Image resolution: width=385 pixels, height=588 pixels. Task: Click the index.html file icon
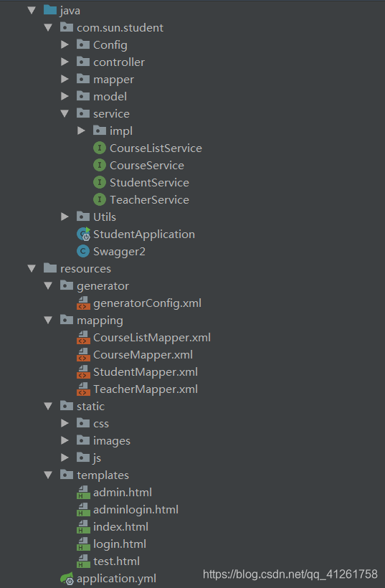pyautogui.click(x=83, y=527)
